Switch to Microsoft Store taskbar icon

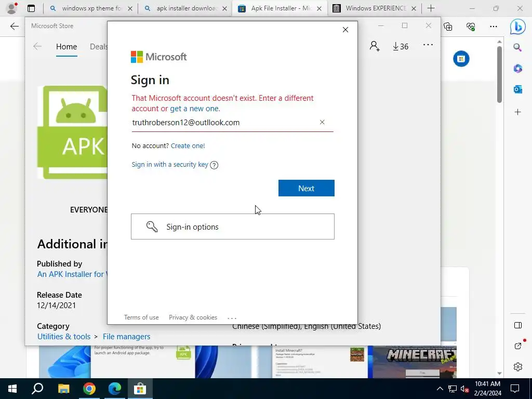140,389
